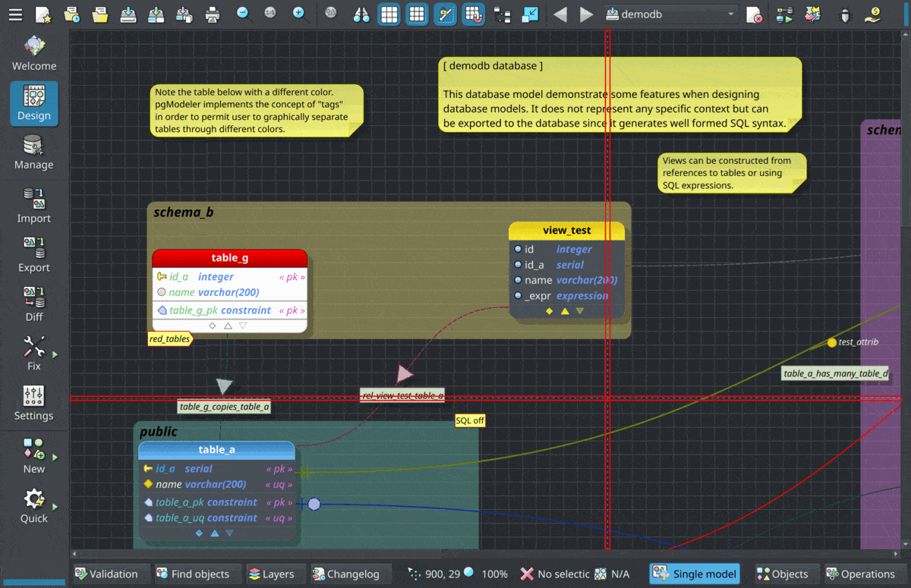Click the open model folder icon
911x588 pixels.
pos(100,14)
